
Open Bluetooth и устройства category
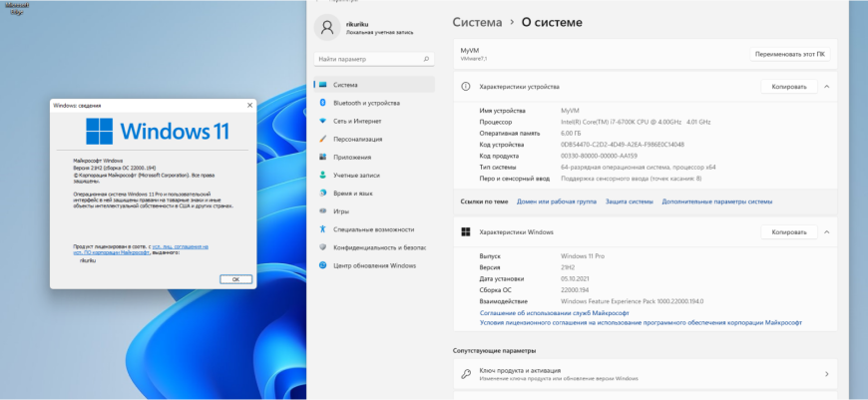(x=374, y=103)
